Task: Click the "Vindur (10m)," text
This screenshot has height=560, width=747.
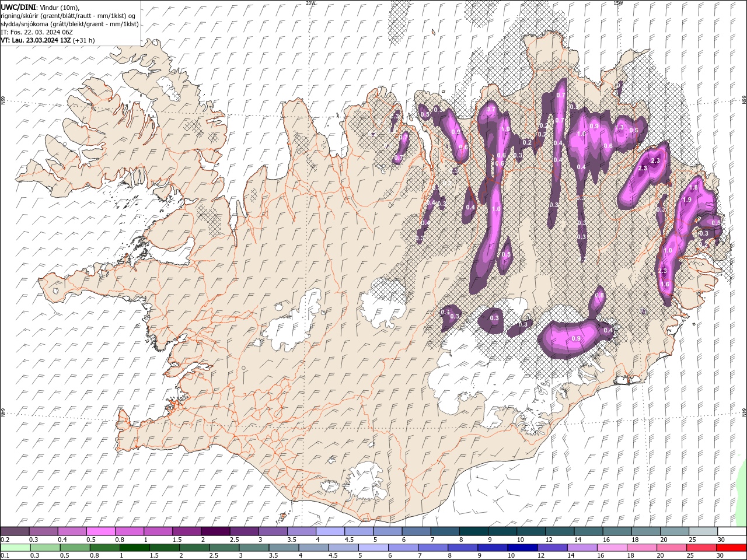Action: point(60,6)
